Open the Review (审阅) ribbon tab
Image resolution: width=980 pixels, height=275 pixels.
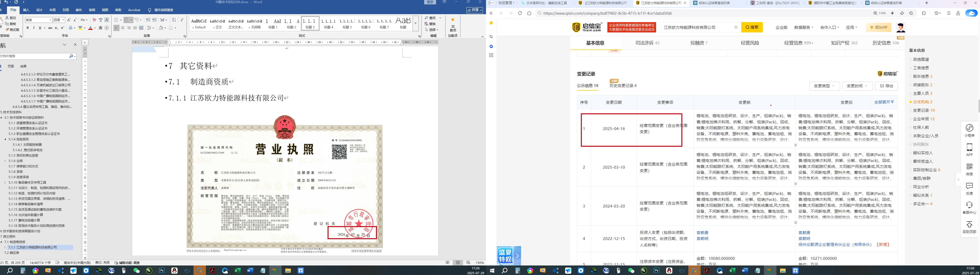click(92, 10)
